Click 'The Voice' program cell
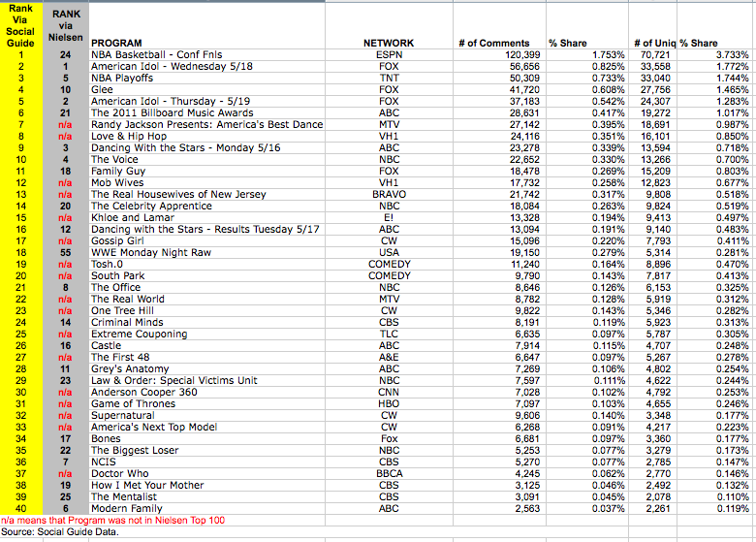756x542 pixels. (x=206, y=159)
